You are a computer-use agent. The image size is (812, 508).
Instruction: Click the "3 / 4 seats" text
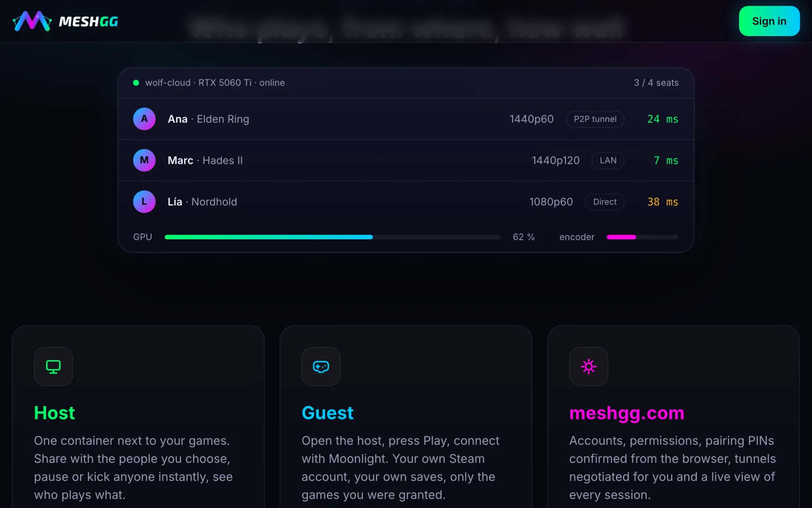pyautogui.click(x=656, y=83)
